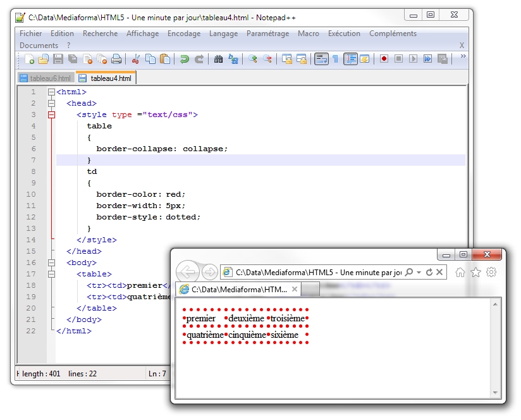Click the browser refresh button
Viewport: 521px width, 420px height.
click(429, 272)
